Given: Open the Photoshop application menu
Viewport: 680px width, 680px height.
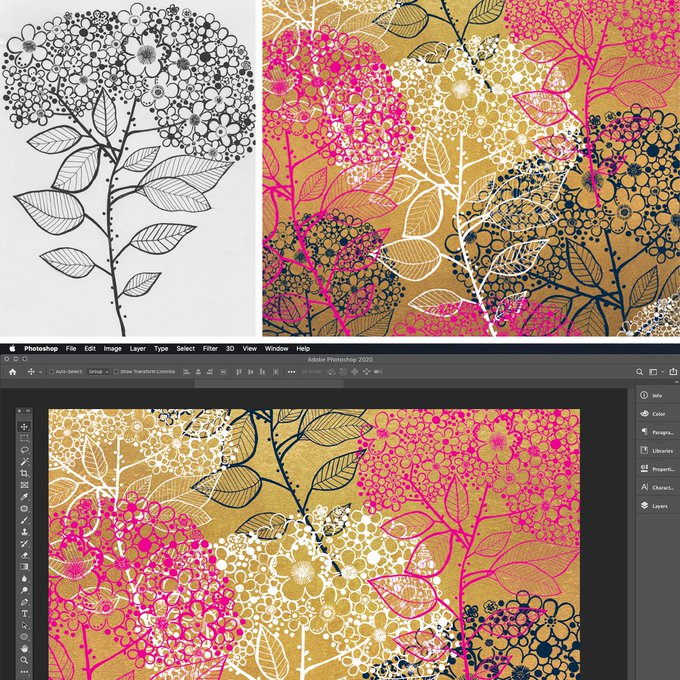Looking at the screenshot, I should 41,349.
